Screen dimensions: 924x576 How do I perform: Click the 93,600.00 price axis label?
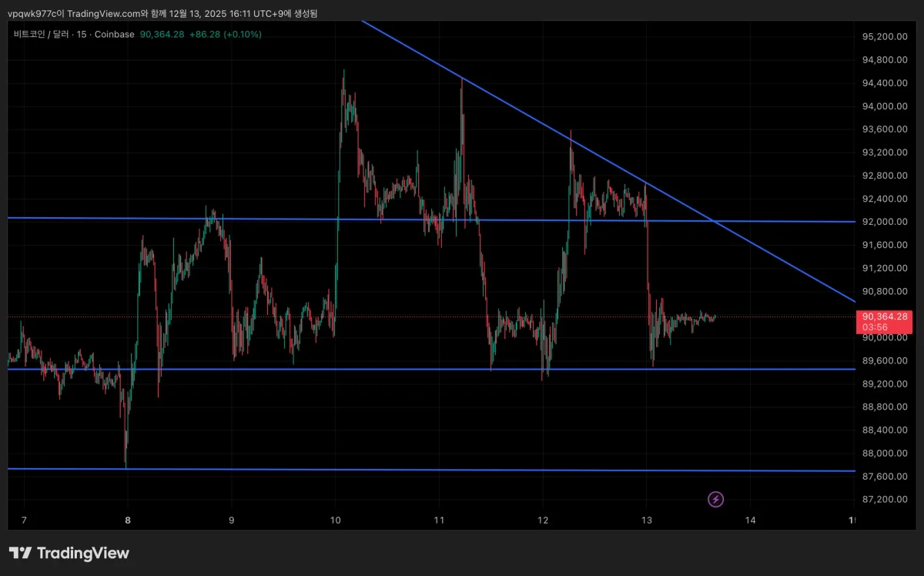pyautogui.click(x=883, y=129)
